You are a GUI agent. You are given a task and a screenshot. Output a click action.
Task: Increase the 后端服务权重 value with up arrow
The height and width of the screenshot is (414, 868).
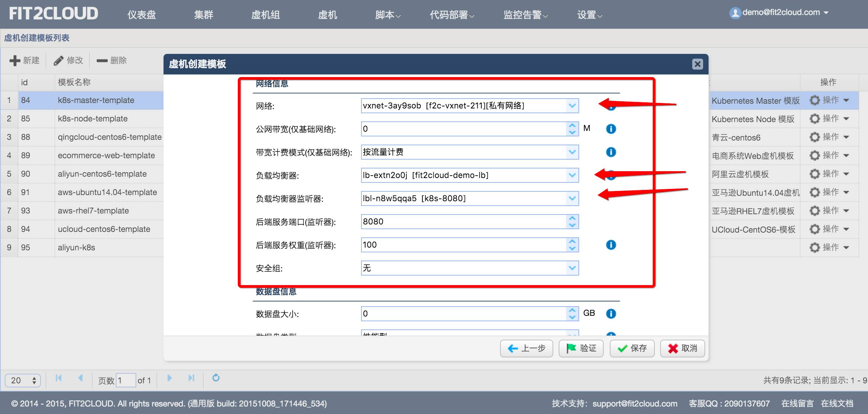(x=572, y=241)
